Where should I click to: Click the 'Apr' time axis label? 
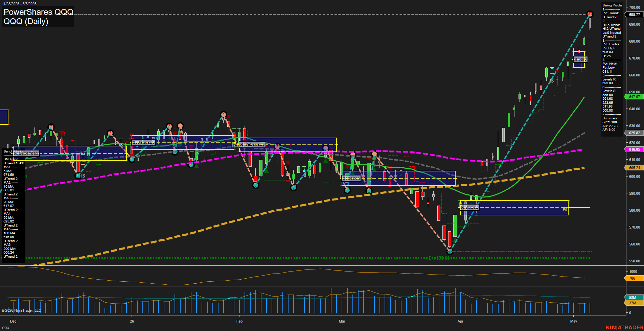tap(460, 321)
